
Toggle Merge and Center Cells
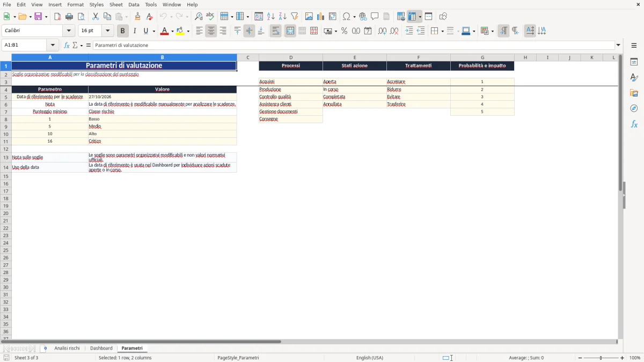[x=290, y=31]
